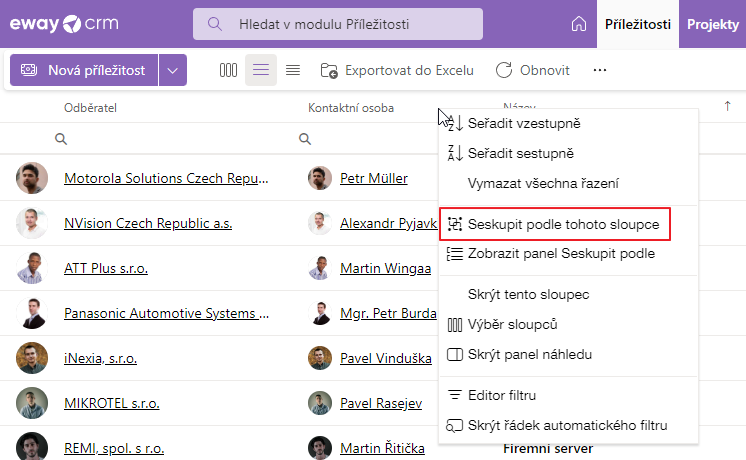Screen dimensions: 746x460
Task: Open Editor filtru menu item
Action: click(568, 395)
